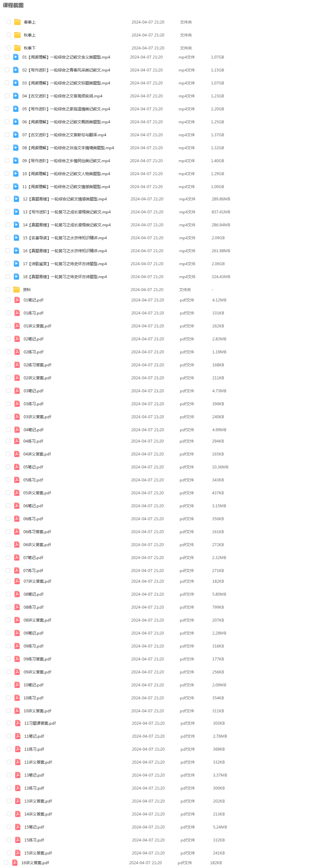Click the PDF icon beside 01笔记.pdf

17,300
